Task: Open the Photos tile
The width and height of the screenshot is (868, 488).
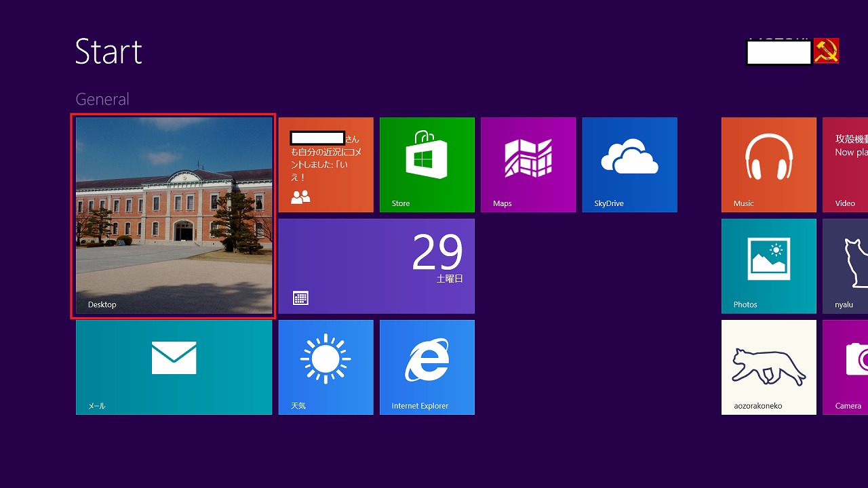Action: coord(769,266)
